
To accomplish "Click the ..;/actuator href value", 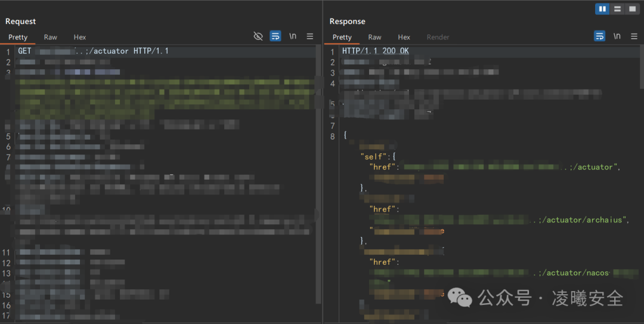I will tap(588, 167).
